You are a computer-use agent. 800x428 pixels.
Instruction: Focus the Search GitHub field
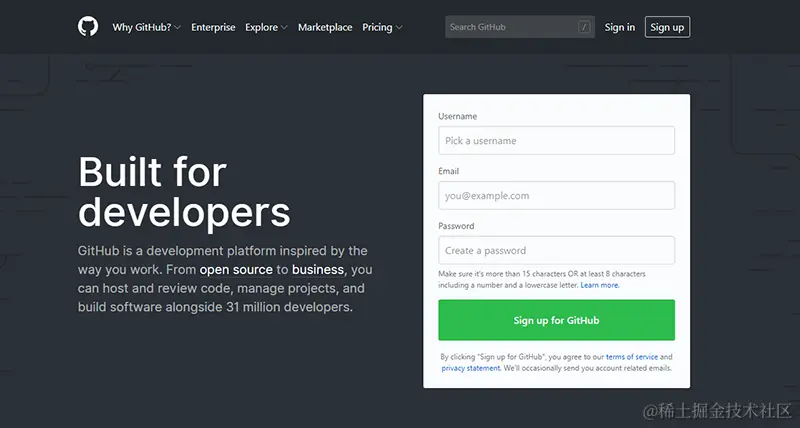pos(520,27)
